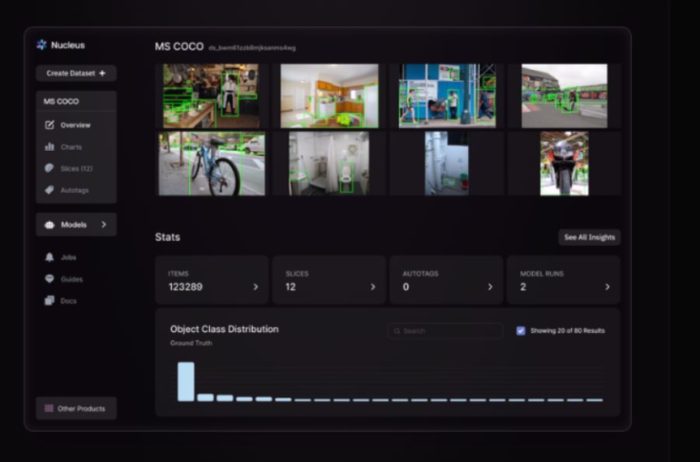Expand the Model Runs stat card
Screen dimensions: 700x462
click(x=607, y=287)
